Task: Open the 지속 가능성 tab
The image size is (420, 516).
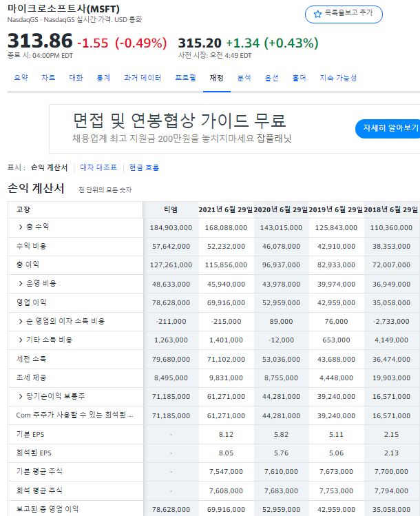Action: click(338, 78)
